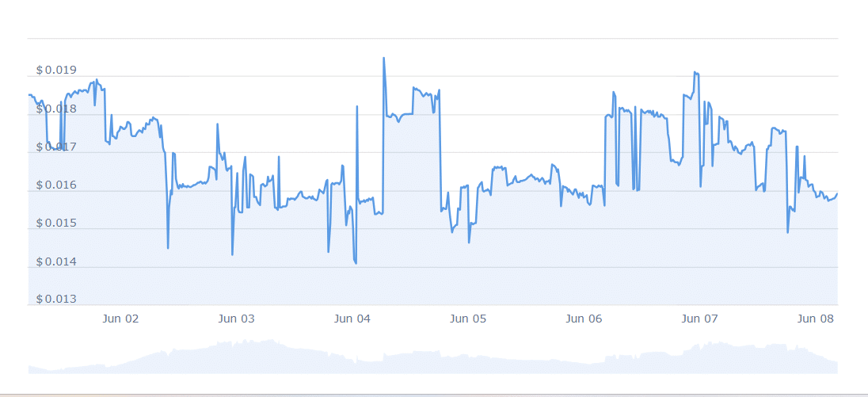Click the Jun 06 date label
This screenshot has width=868, height=397.
(584, 319)
